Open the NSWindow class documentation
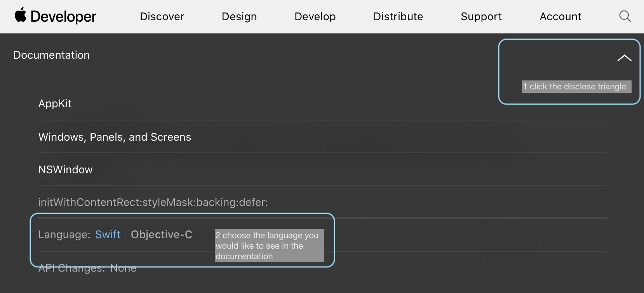The width and height of the screenshot is (644, 293). (65, 169)
